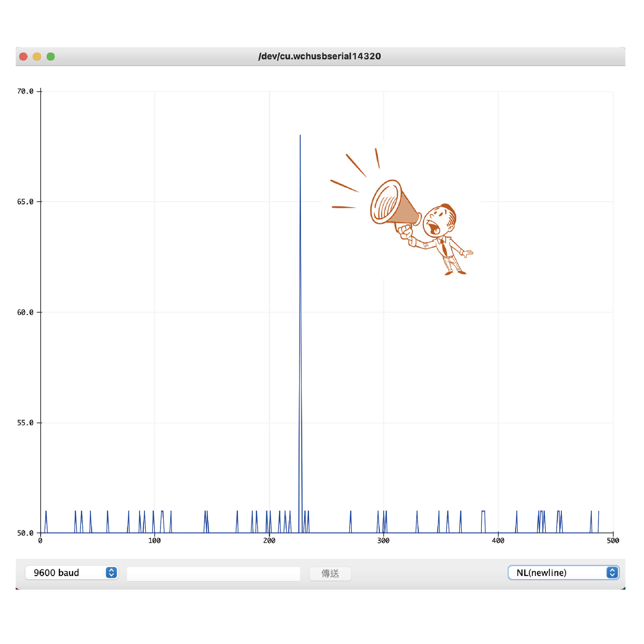
Task: Open the 9600 baud rate dropdown
Action: coord(72,573)
